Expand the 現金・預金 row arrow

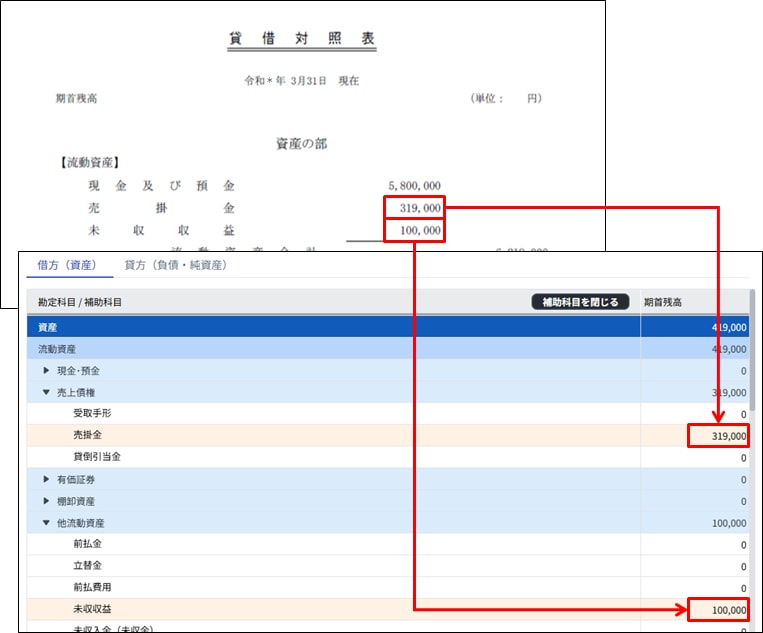pos(46,370)
